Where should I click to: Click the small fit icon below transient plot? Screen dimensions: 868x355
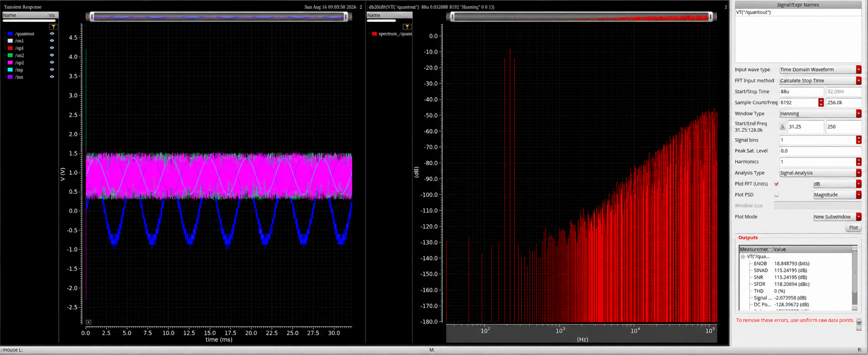point(89,322)
